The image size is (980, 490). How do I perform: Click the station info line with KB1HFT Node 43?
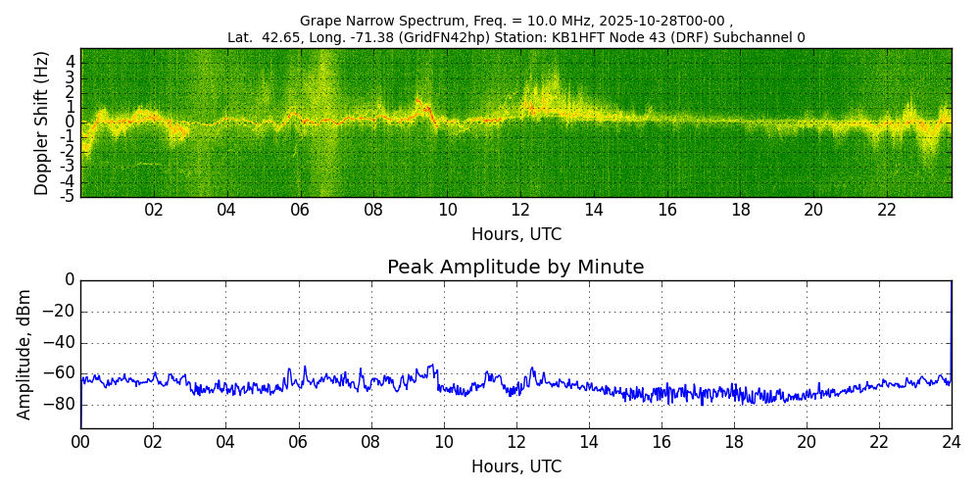point(515,37)
